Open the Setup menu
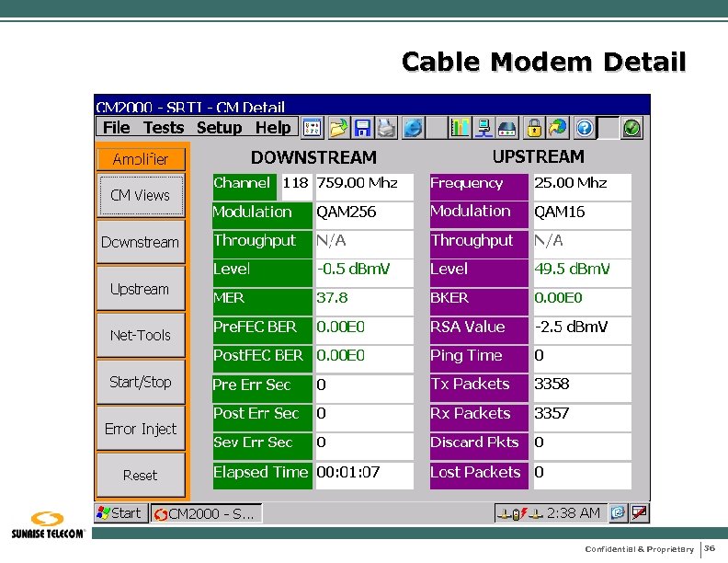 click(x=219, y=127)
